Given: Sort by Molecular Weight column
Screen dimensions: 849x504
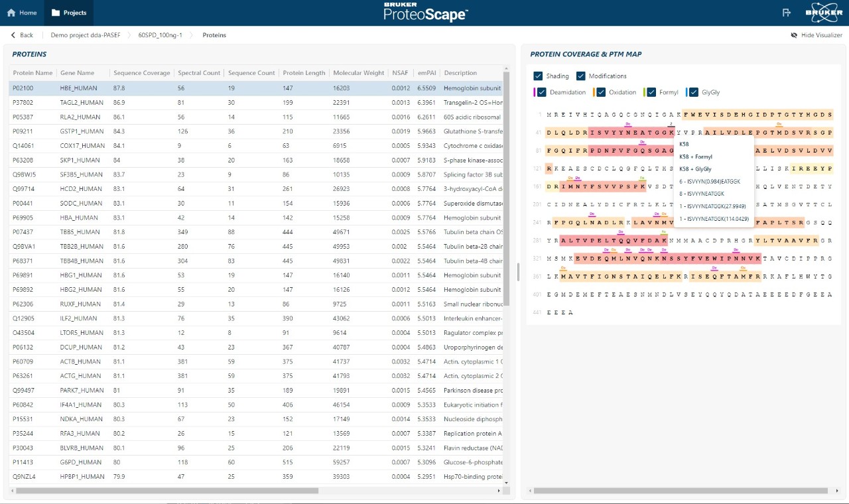Looking at the screenshot, I should point(358,73).
